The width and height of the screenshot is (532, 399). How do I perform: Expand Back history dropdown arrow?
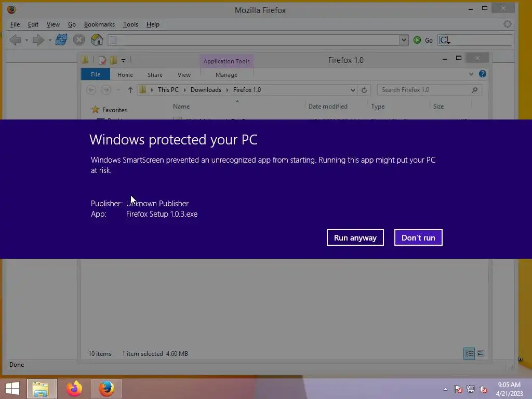pyautogui.click(x=26, y=41)
